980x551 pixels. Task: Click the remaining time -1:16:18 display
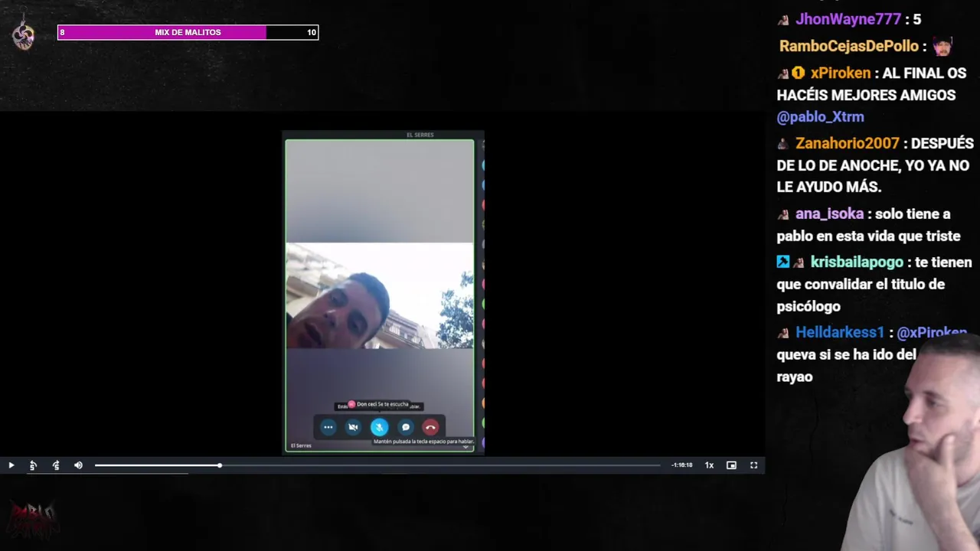[x=681, y=465]
